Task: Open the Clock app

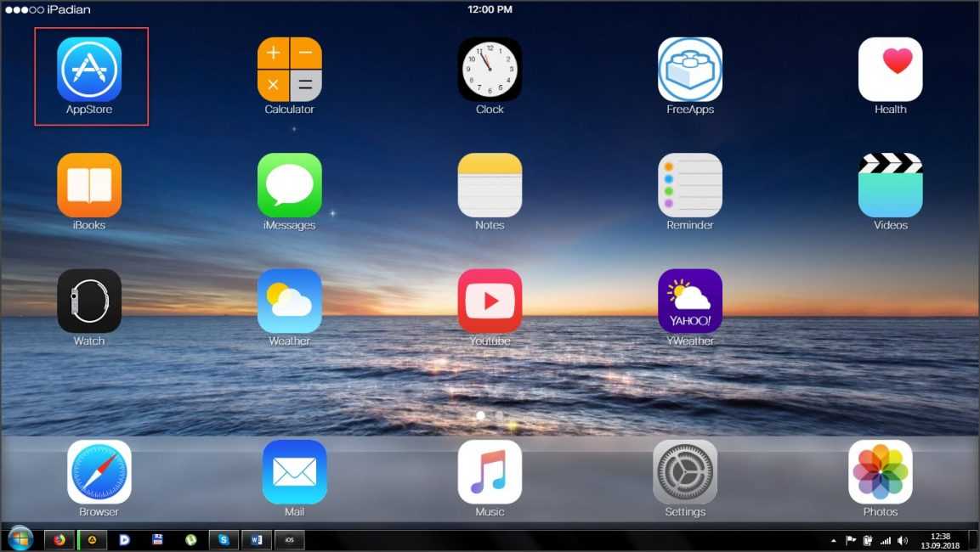Action: click(490, 70)
